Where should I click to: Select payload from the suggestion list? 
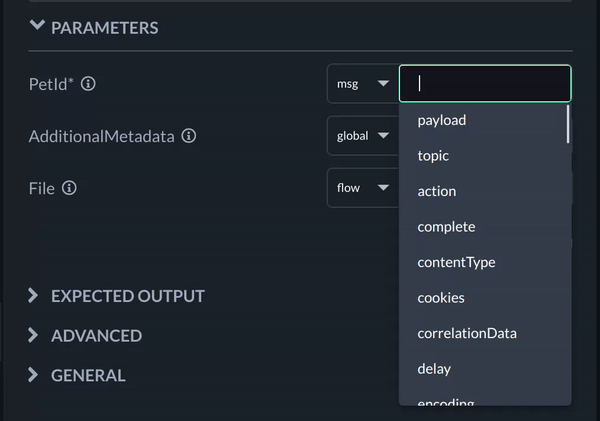pos(442,120)
